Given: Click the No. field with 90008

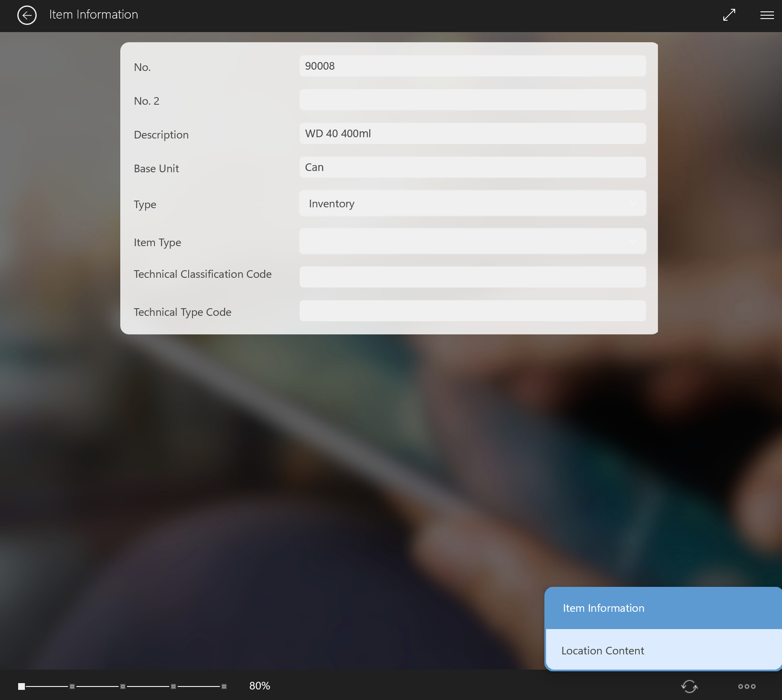Looking at the screenshot, I should pos(473,66).
